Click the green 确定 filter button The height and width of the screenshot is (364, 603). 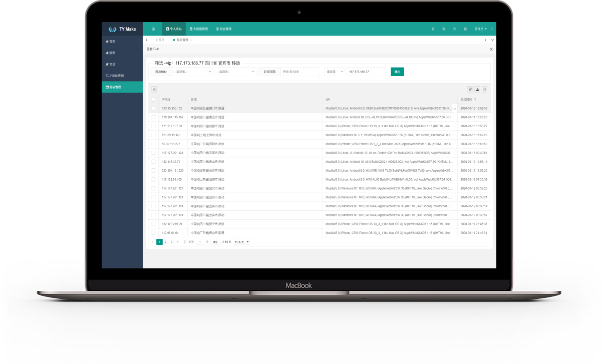tap(397, 72)
